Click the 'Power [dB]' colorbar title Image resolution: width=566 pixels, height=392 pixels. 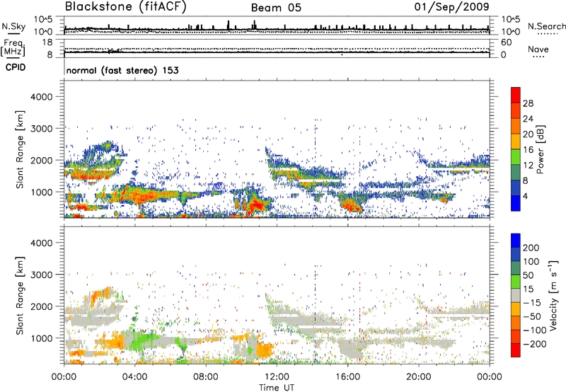(x=540, y=149)
